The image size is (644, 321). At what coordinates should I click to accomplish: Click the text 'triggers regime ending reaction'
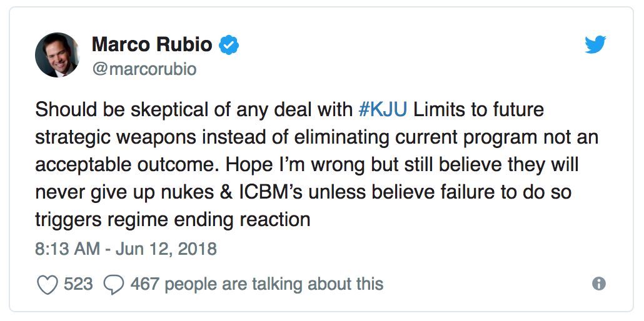point(173,220)
